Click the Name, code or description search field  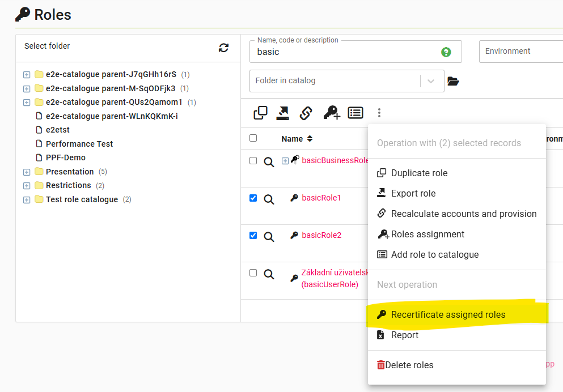[346, 52]
